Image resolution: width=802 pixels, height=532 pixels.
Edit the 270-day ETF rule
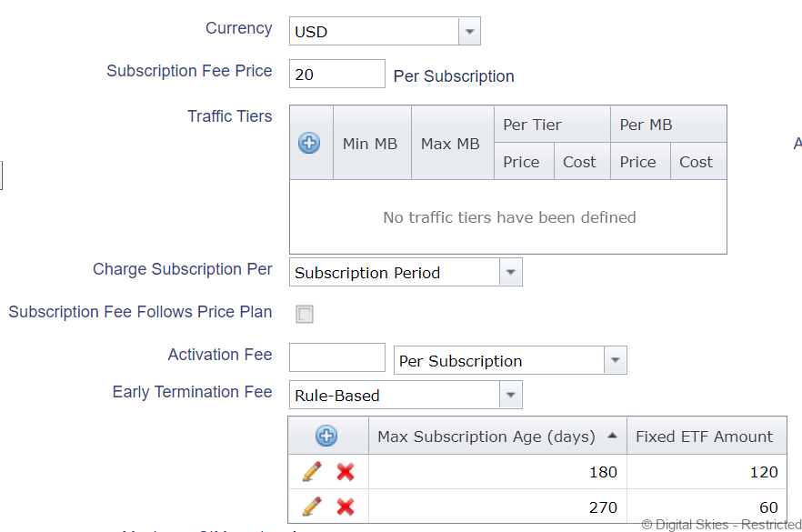[312, 507]
